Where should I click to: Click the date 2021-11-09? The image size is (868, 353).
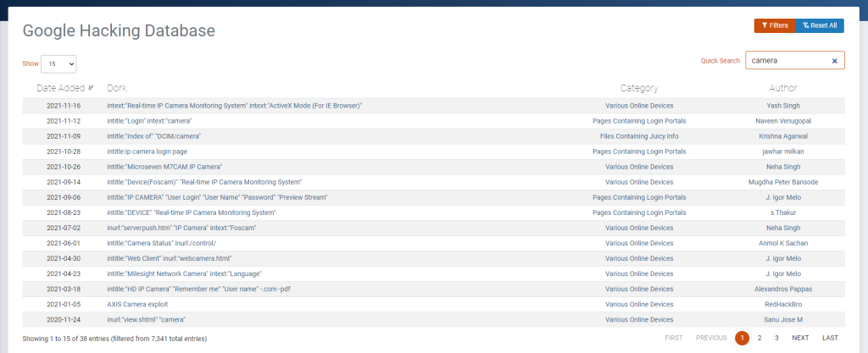64,136
